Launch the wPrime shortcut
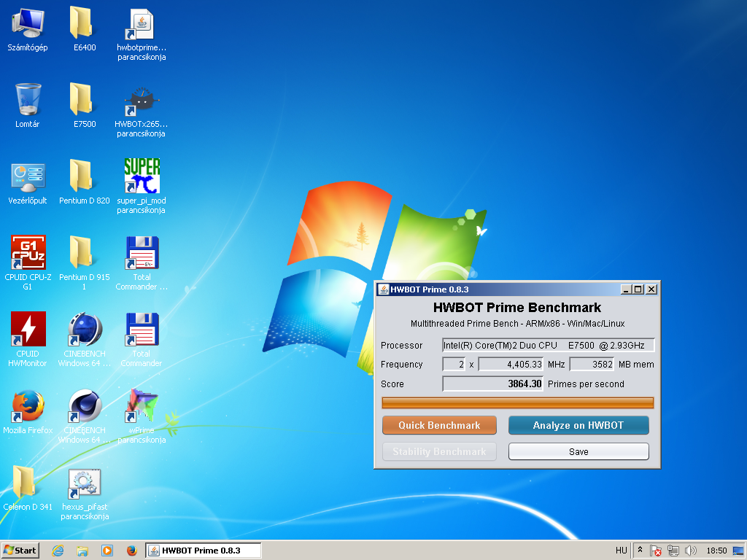 [142, 416]
